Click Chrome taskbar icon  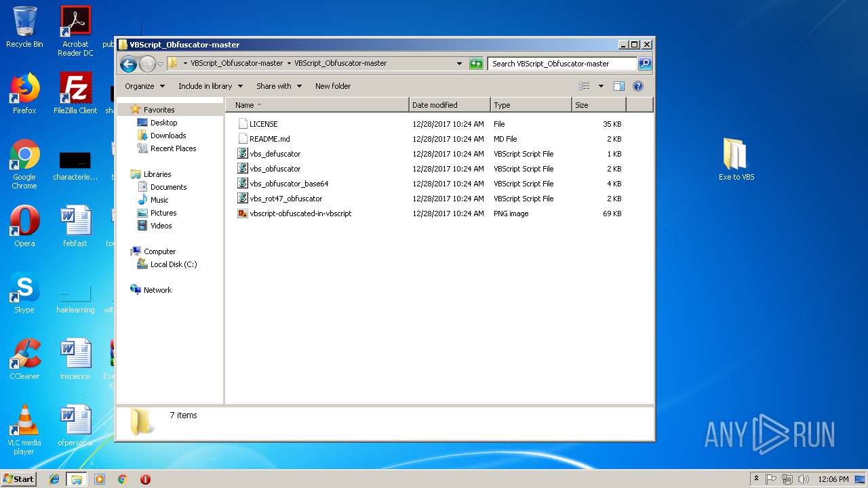click(123, 479)
